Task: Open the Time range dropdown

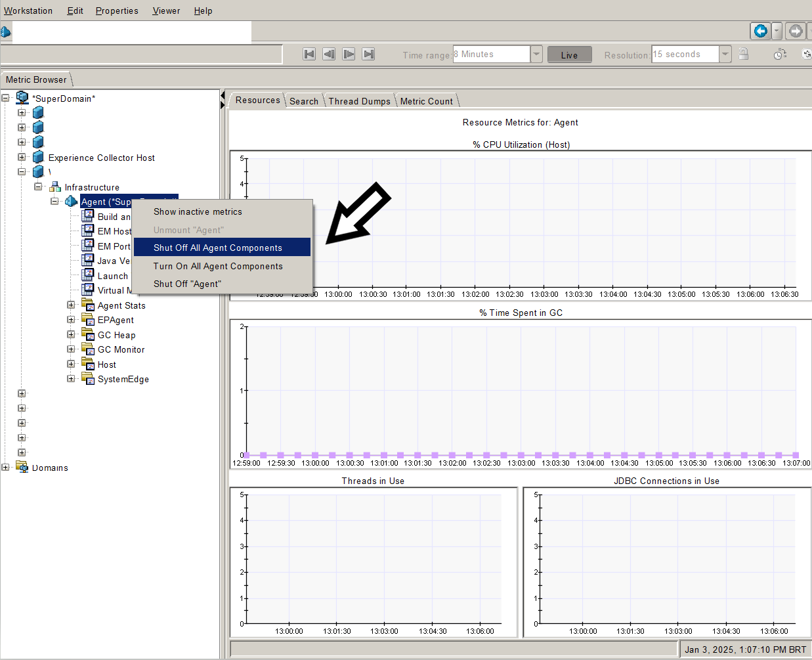Action: (536, 54)
